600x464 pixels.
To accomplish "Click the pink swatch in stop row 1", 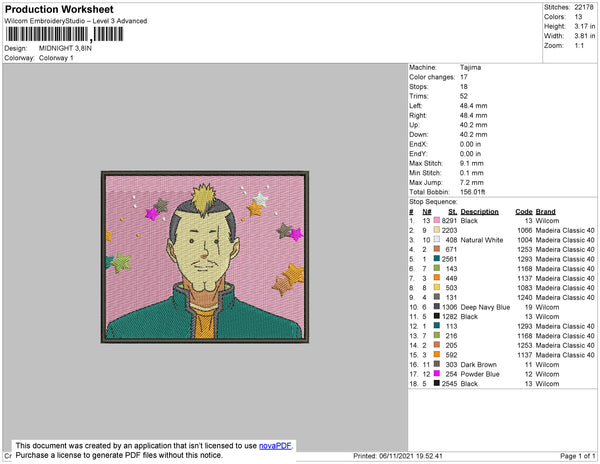I will [437, 220].
